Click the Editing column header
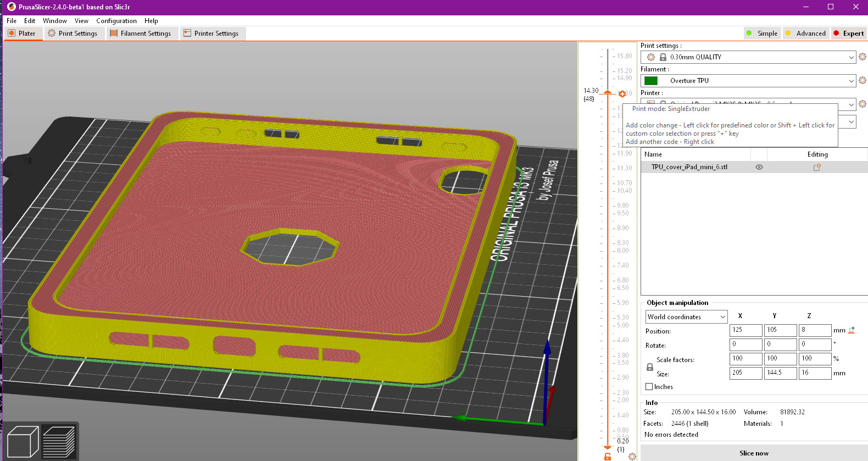 817,154
